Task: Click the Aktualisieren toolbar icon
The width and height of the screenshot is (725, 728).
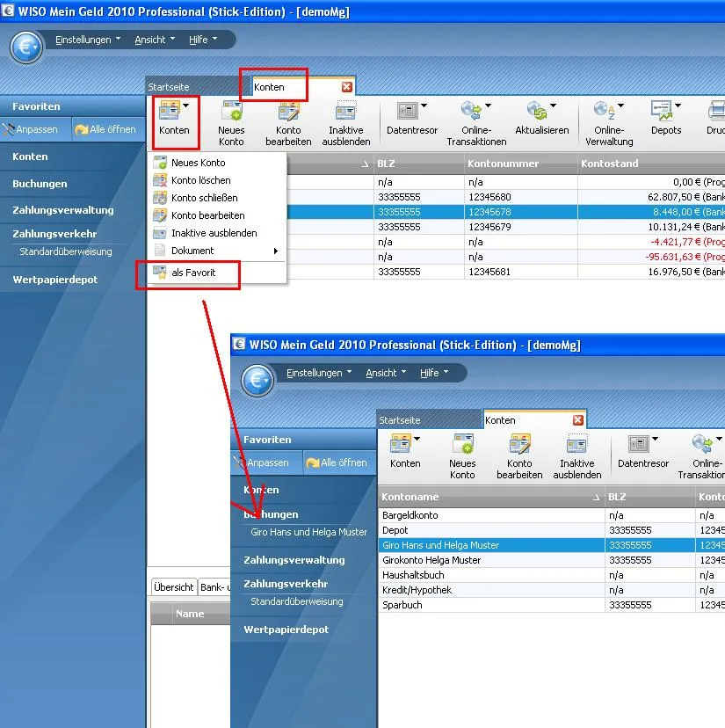Action: 537,112
